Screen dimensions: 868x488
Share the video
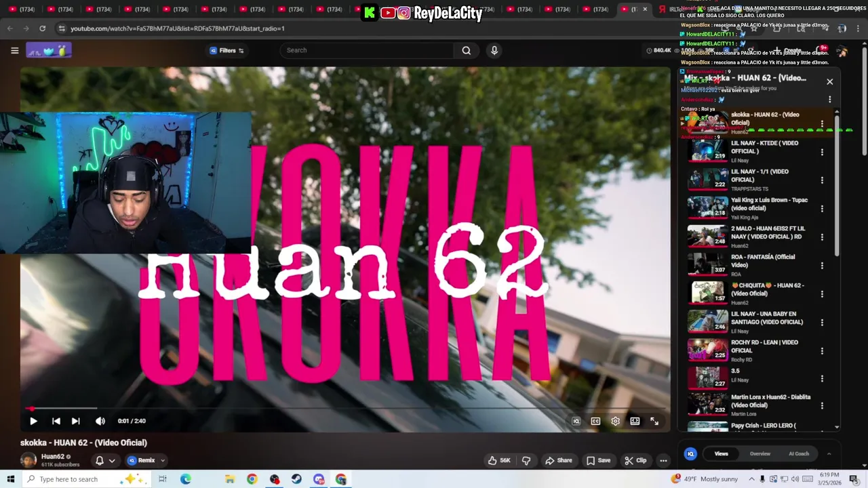click(559, 460)
